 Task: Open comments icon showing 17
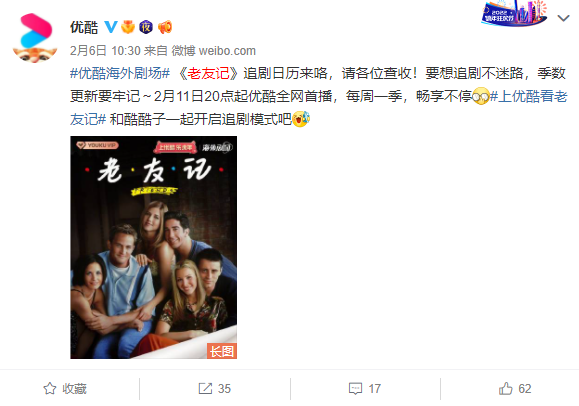(x=355, y=389)
